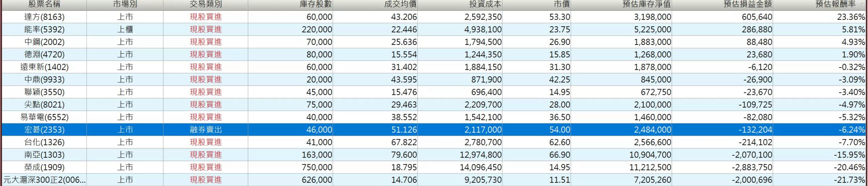This screenshot has height=186, width=868.
Task: Click the 51.126 average price cell
Action: (x=404, y=129)
